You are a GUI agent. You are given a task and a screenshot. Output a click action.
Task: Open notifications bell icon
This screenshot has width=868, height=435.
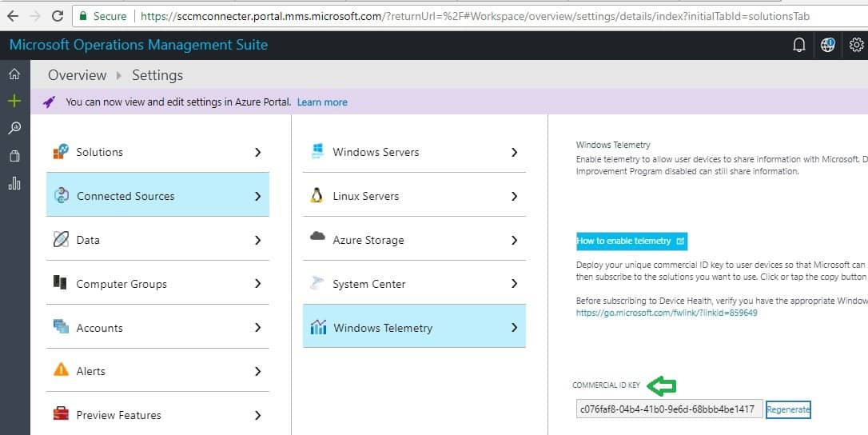(798, 46)
